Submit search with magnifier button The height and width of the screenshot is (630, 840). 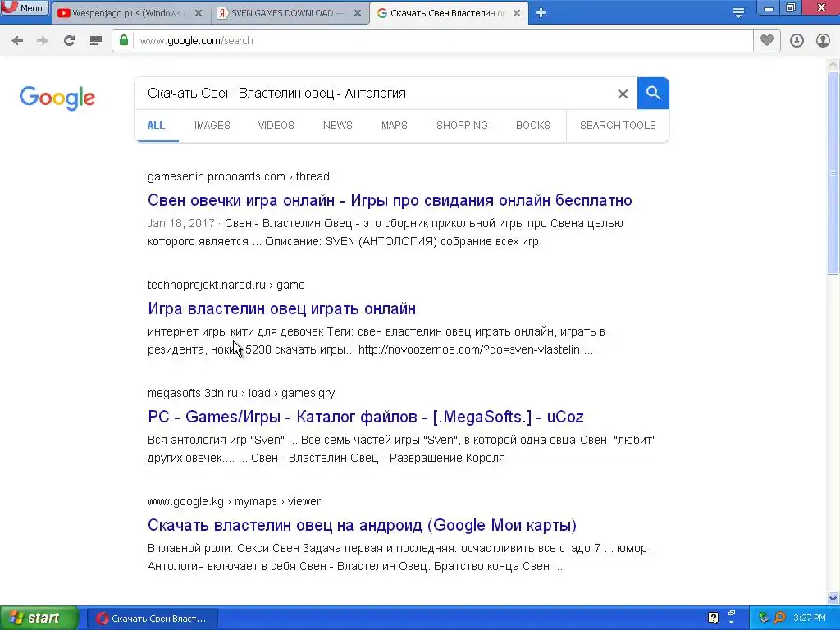pos(653,94)
